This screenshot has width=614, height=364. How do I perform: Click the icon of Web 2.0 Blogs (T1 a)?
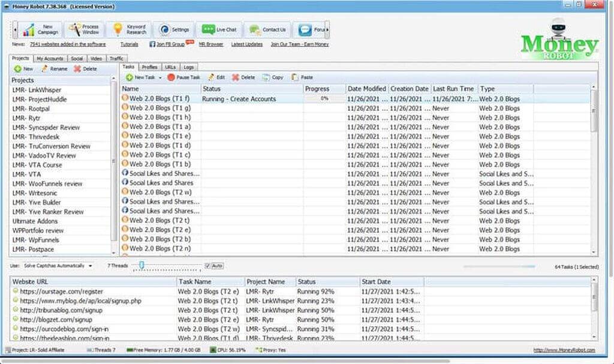pos(125,126)
